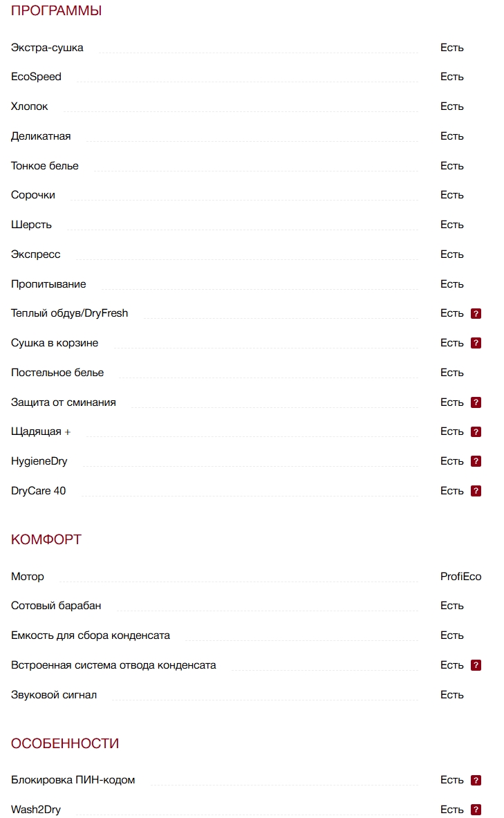Open help icon for Теплый обдув/DryFresh
Image resolution: width=504 pixels, height=818 pixels.
click(x=476, y=313)
